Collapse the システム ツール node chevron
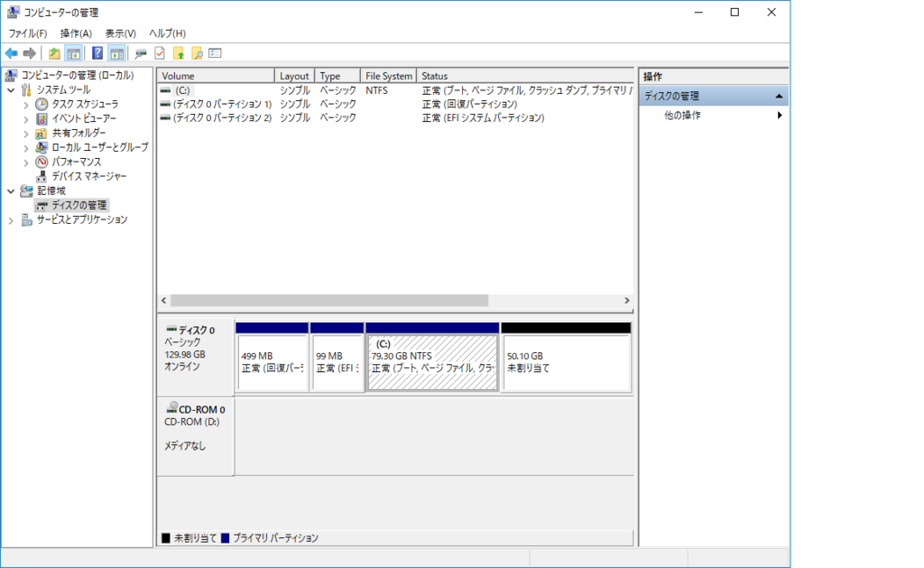This screenshot has height=568, width=924. 11,90
